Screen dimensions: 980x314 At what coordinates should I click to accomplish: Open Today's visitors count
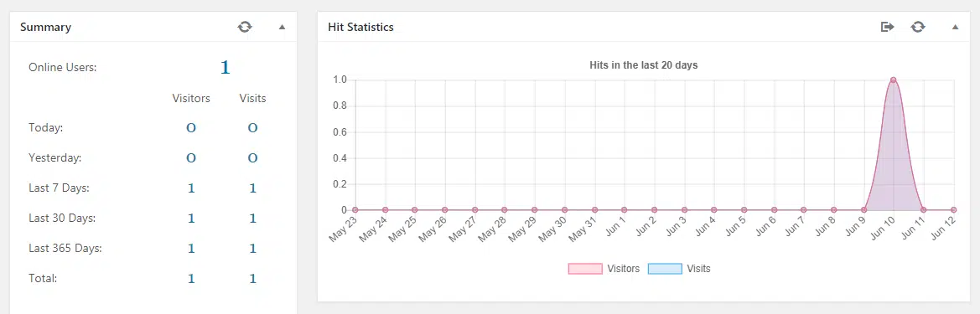pyautogui.click(x=191, y=128)
